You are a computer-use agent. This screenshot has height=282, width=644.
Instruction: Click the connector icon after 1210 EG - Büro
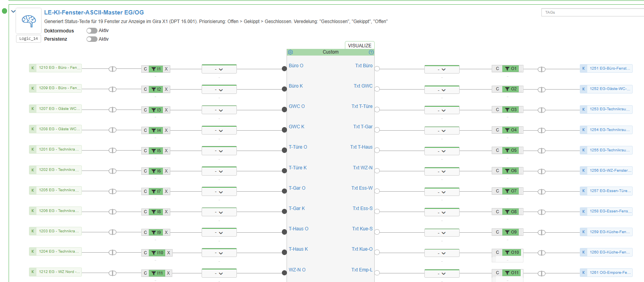(112, 69)
